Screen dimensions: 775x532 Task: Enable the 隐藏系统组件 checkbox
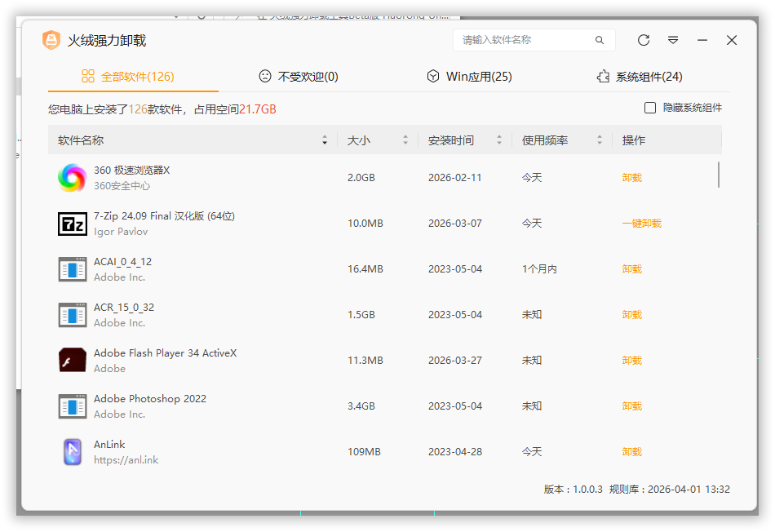(650, 108)
